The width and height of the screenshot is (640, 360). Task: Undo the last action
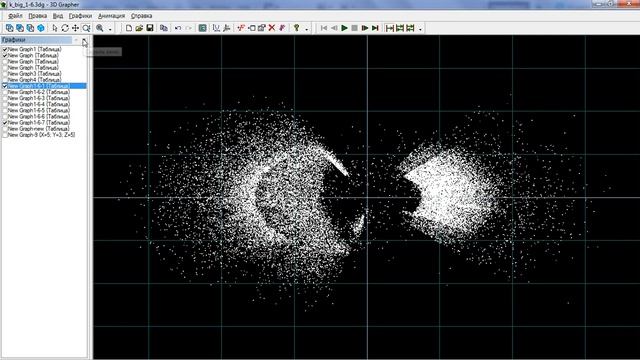(178, 28)
